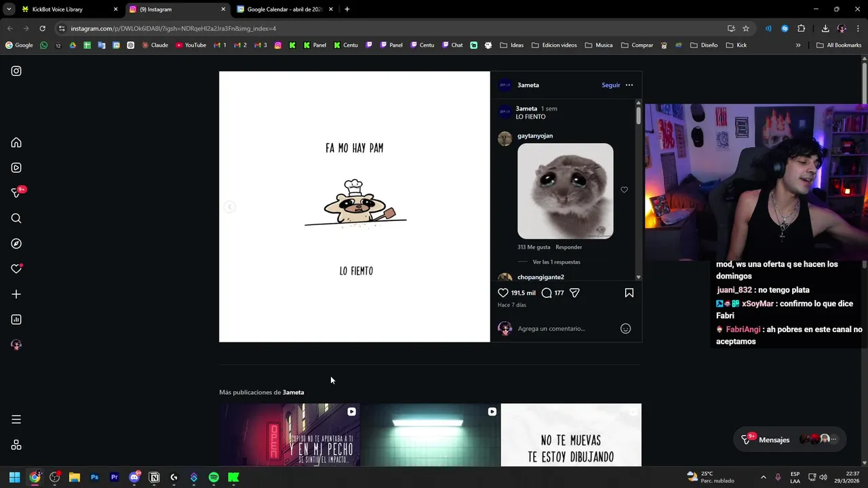Open 3ameta profile name in post header

point(528,85)
